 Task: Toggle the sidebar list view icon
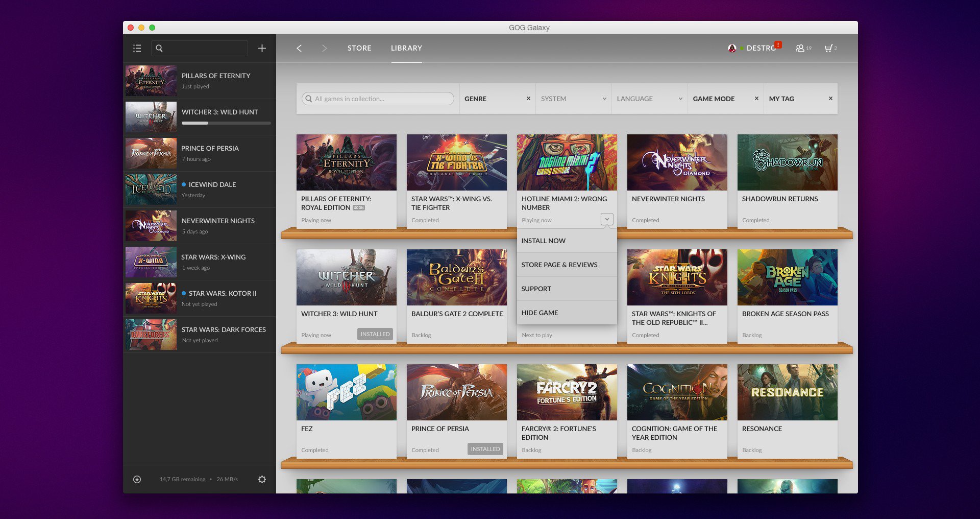click(x=137, y=48)
